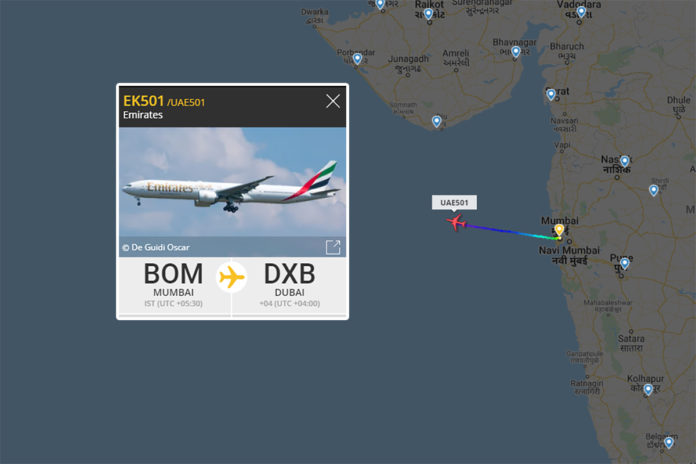The width and height of the screenshot is (696, 464).
Task: Open the BOM Mumbai departure airport
Action: tap(174, 284)
